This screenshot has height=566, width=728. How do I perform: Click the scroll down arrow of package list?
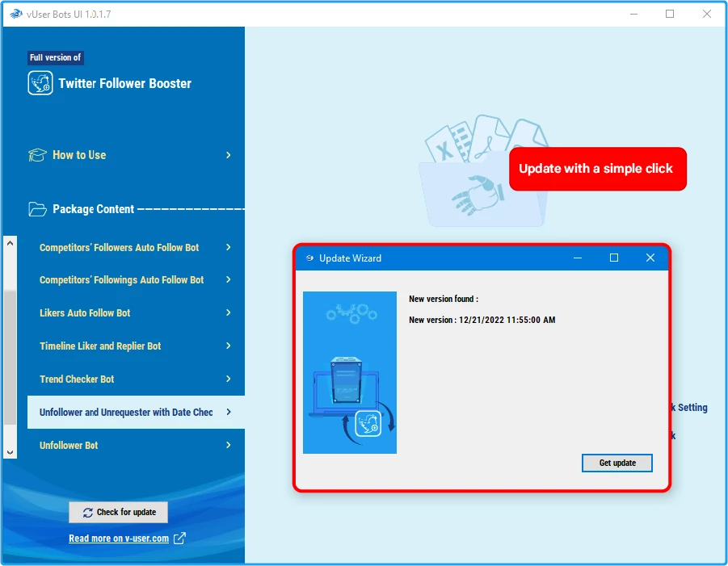11,452
